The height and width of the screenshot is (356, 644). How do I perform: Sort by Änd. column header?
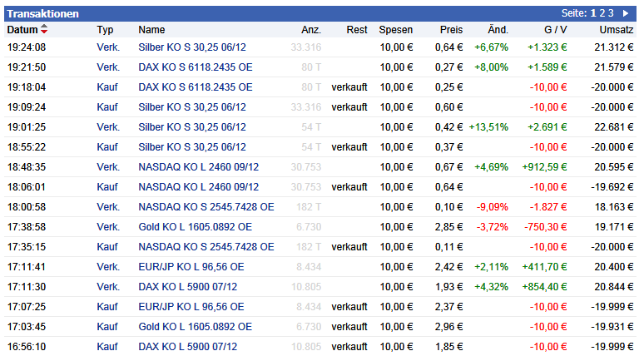498,30
